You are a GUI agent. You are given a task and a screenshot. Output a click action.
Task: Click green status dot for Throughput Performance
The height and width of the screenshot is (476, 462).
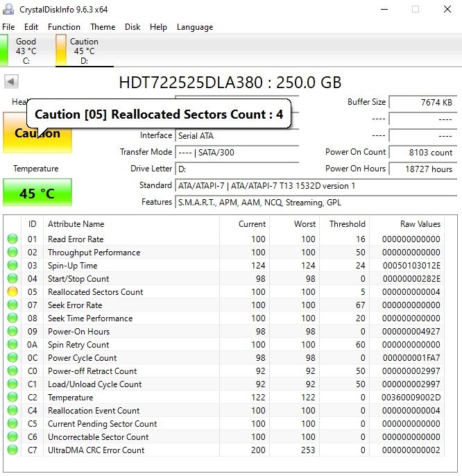pyautogui.click(x=12, y=252)
